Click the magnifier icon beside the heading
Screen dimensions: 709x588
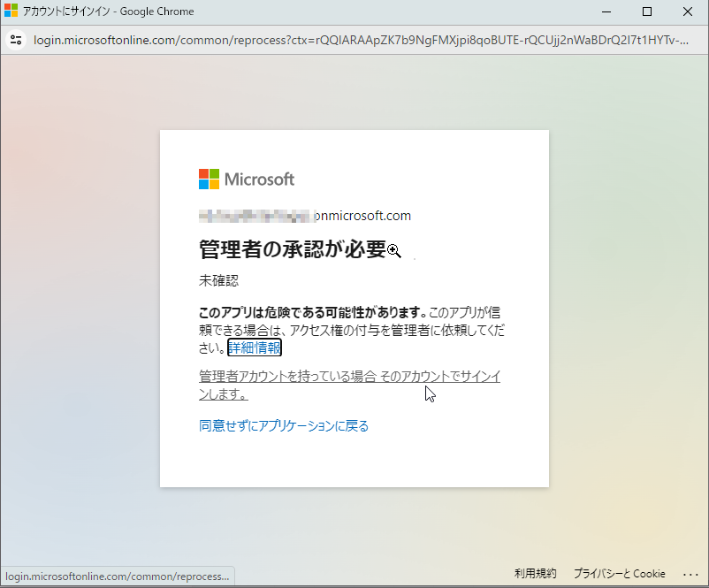tap(394, 251)
